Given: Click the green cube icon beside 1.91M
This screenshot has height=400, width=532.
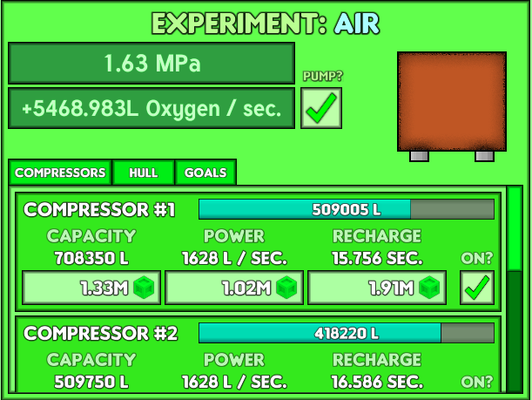Looking at the screenshot, I should (429, 288).
